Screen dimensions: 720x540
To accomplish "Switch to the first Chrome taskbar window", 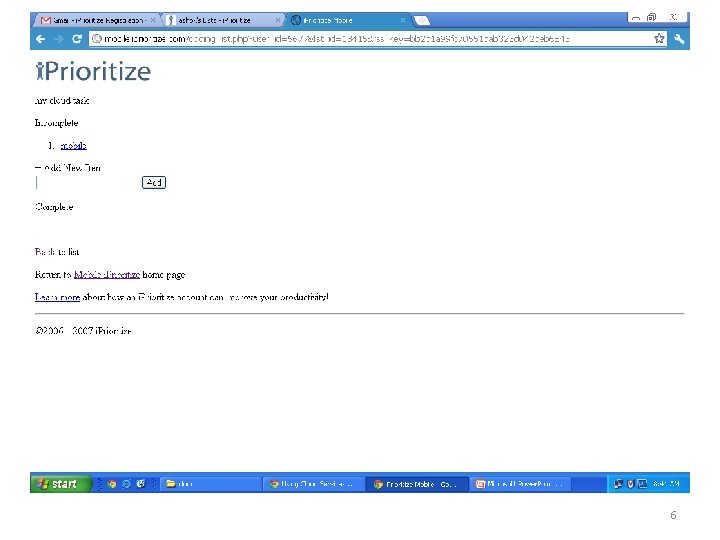I will pos(314,484).
